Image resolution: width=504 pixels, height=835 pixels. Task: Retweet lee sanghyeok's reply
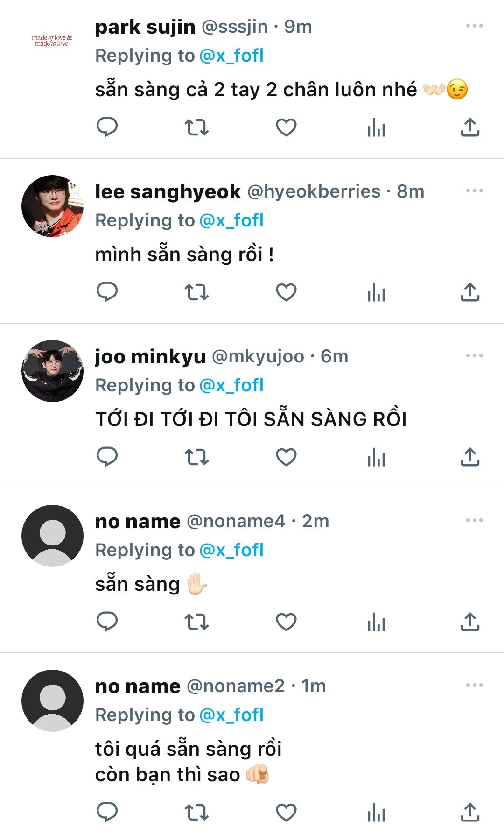[x=196, y=292]
